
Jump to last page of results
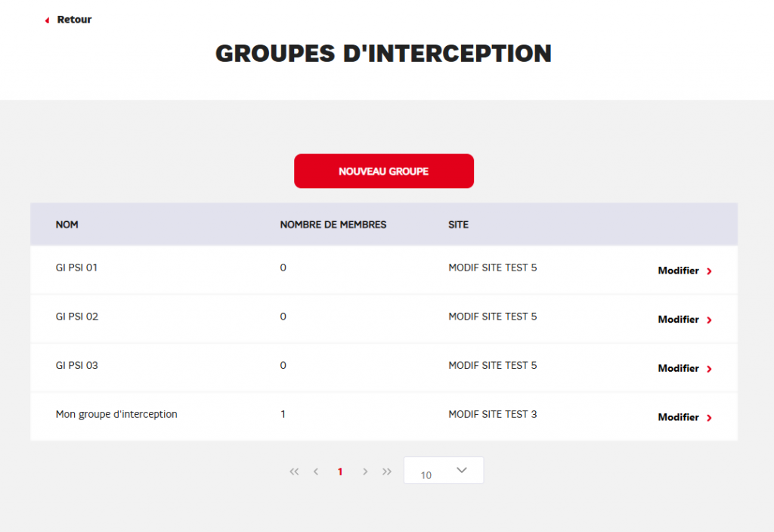(387, 472)
